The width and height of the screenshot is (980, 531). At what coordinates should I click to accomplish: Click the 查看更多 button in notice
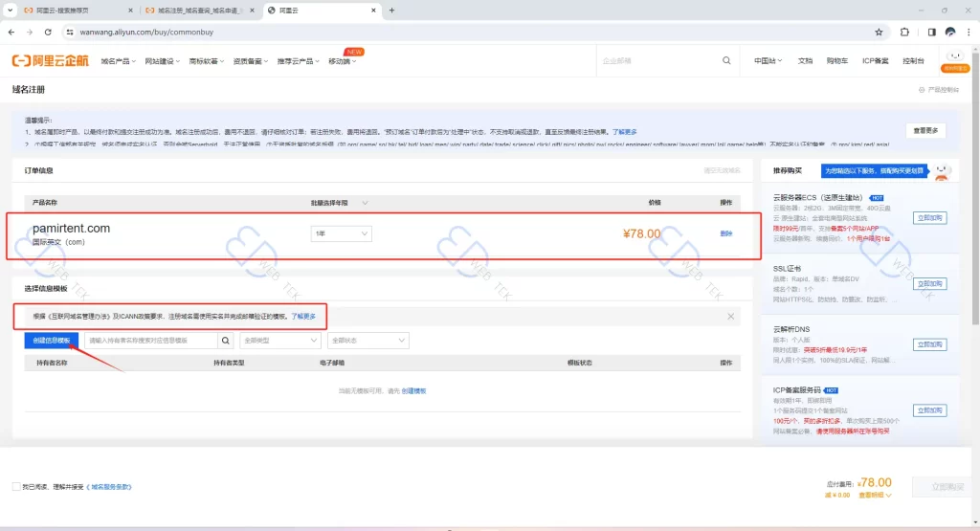pyautogui.click(x=925, y=130)
